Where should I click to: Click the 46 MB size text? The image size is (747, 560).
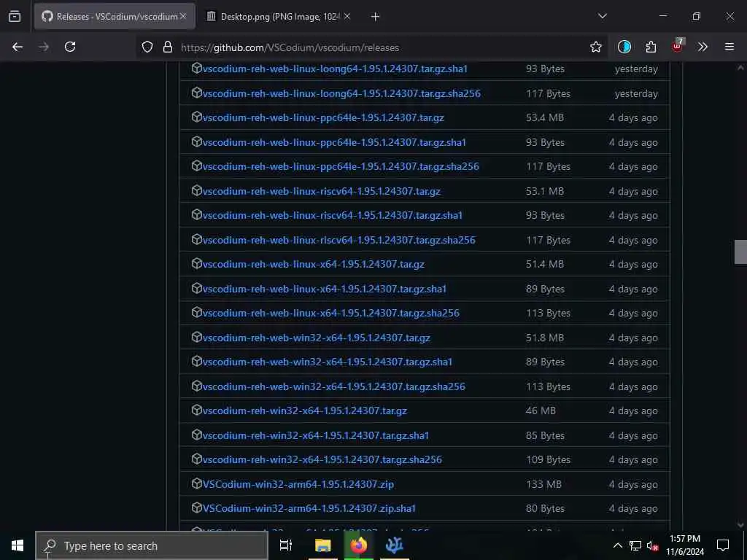[x=541, y=411]
